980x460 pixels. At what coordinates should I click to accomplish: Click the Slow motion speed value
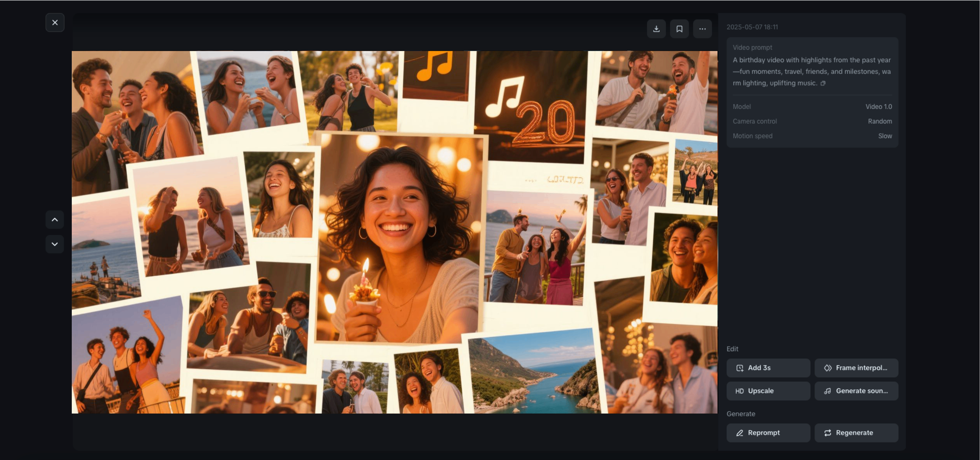pyautogui.click(x=885, y=136)
